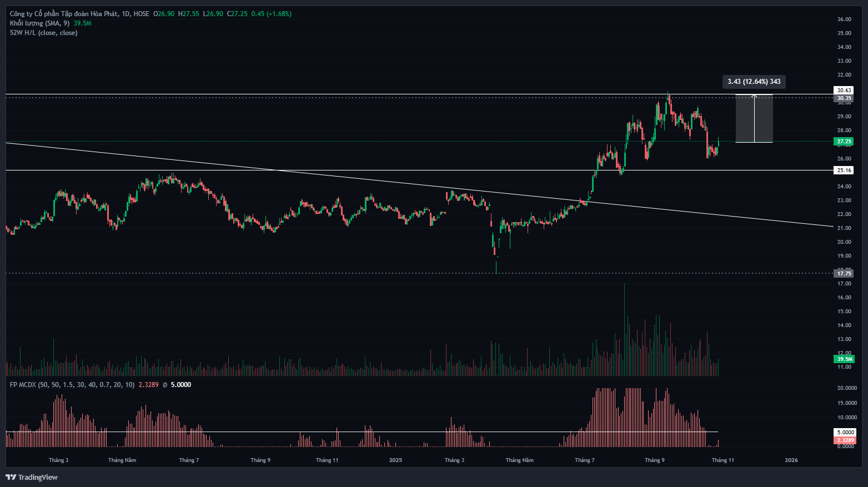
Task: Click the 24.00 price scale tick
Action: click(x=844, y=186)
